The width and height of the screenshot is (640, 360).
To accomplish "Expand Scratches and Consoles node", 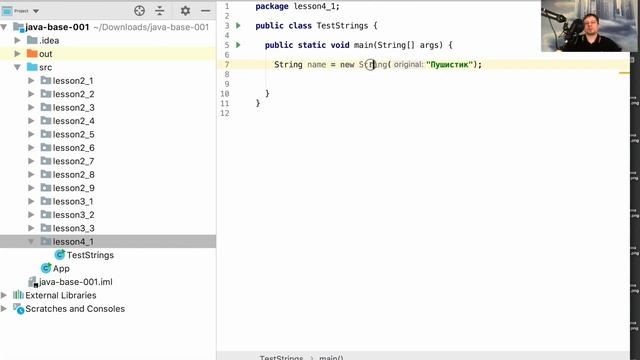I will point(4,309).
